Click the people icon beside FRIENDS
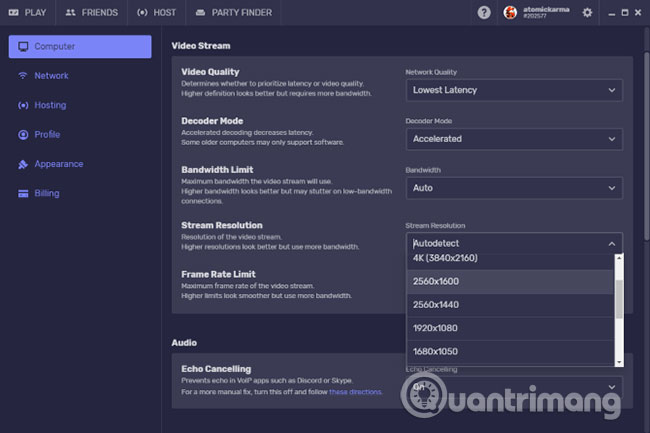 click(x=70, y=12)
